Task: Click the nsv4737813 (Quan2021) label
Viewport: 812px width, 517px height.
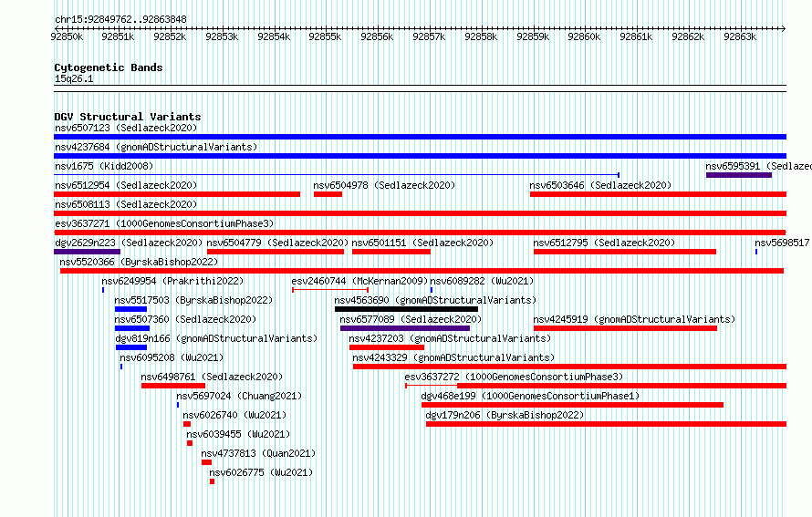Action: pos(258,453)
